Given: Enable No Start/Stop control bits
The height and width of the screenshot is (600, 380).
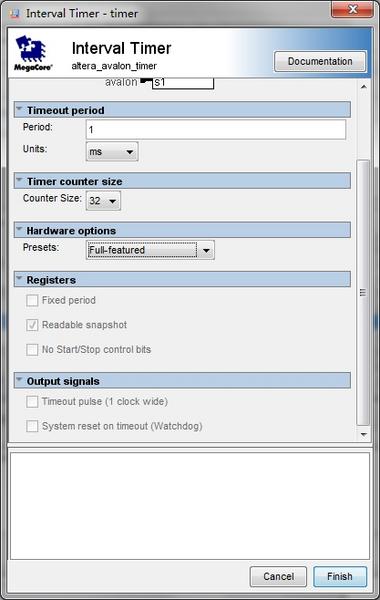Looking at the screenshot, I should coord(32,349).
